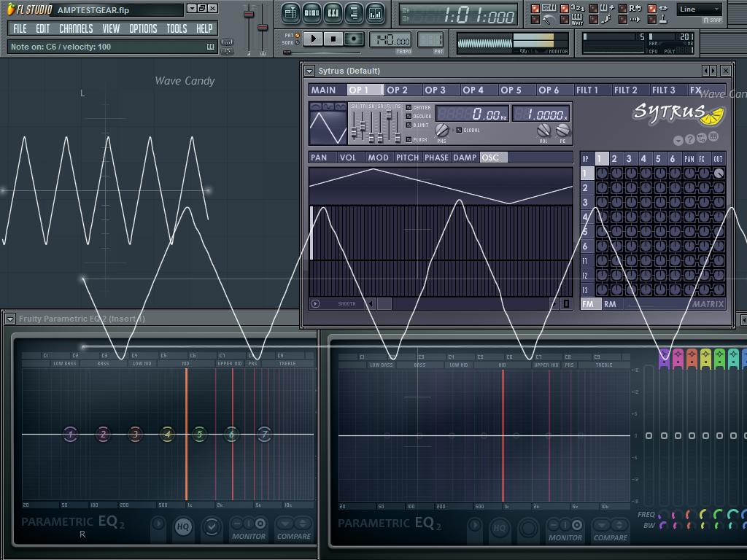The image size is (747, 560).
Task: Toggle the 3-2-1 recording countdown
Action: 565,9
